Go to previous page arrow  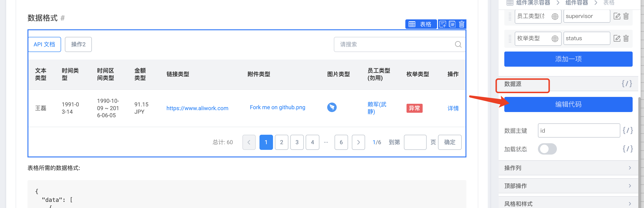point(249,142)
